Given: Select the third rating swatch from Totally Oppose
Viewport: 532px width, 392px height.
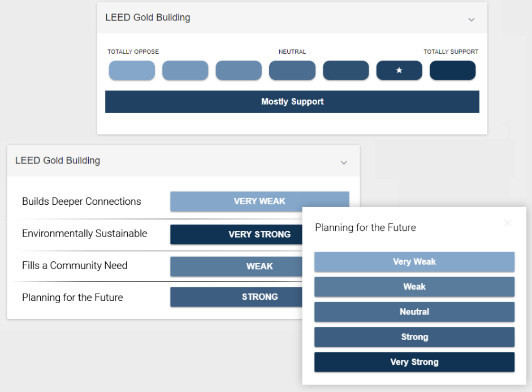Looking at the screenshot, I should (239, 70).
